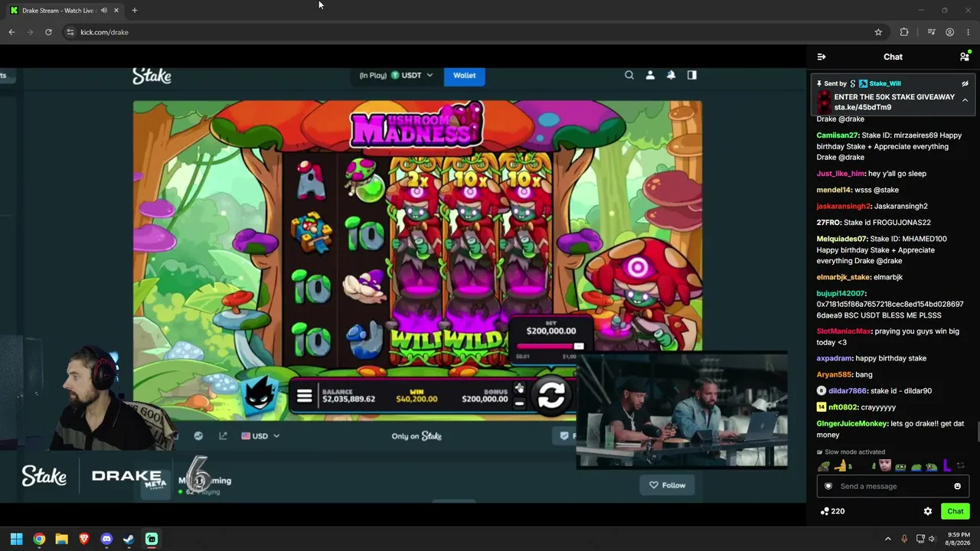The height and width of the screenshot is (551, 980).
Task: Insert the purple L emote
Action: coord(946,465)
